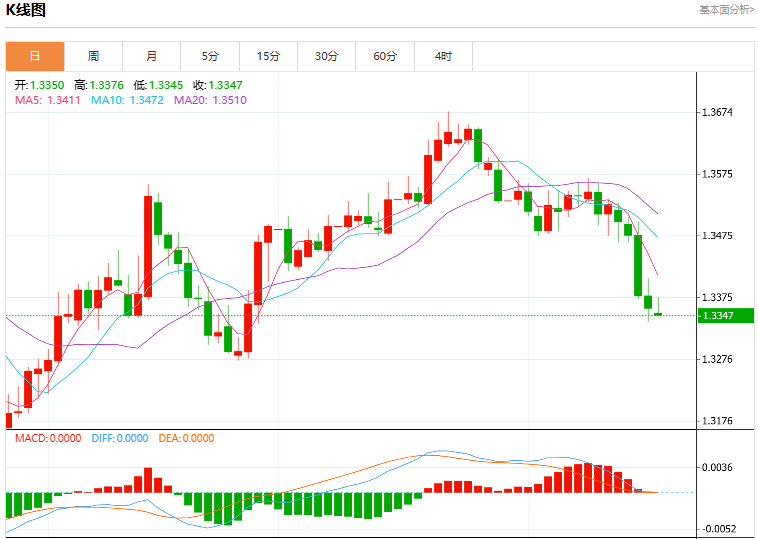Click the 1.3674 price axis label

click(717, 112)
